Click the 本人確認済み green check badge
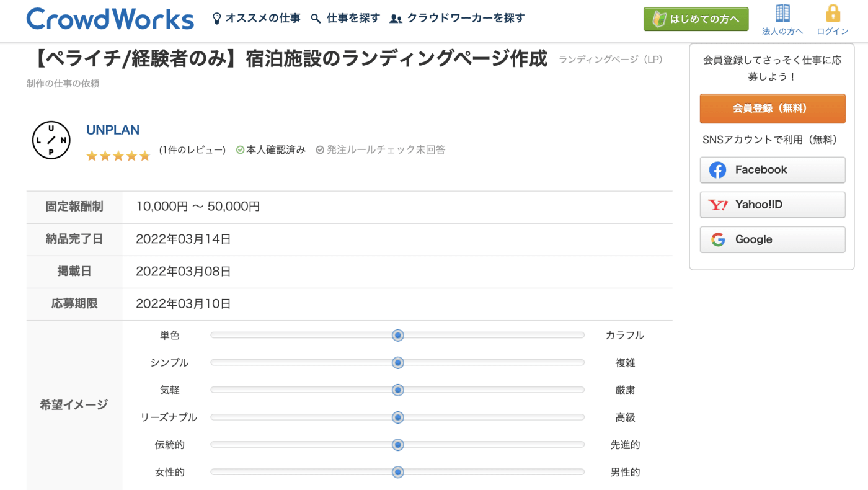868x490 pixels. pos(241,150)
